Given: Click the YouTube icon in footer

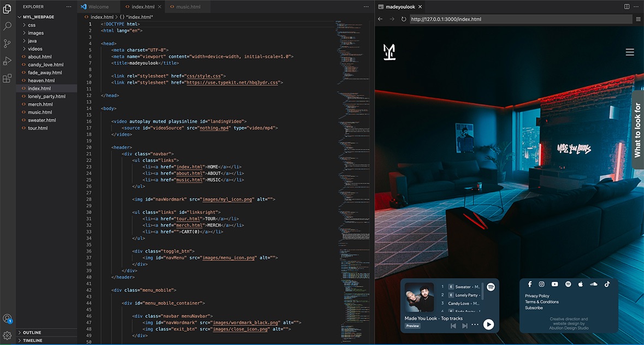Looking at the screenshot, I should (x=554, y=284).
